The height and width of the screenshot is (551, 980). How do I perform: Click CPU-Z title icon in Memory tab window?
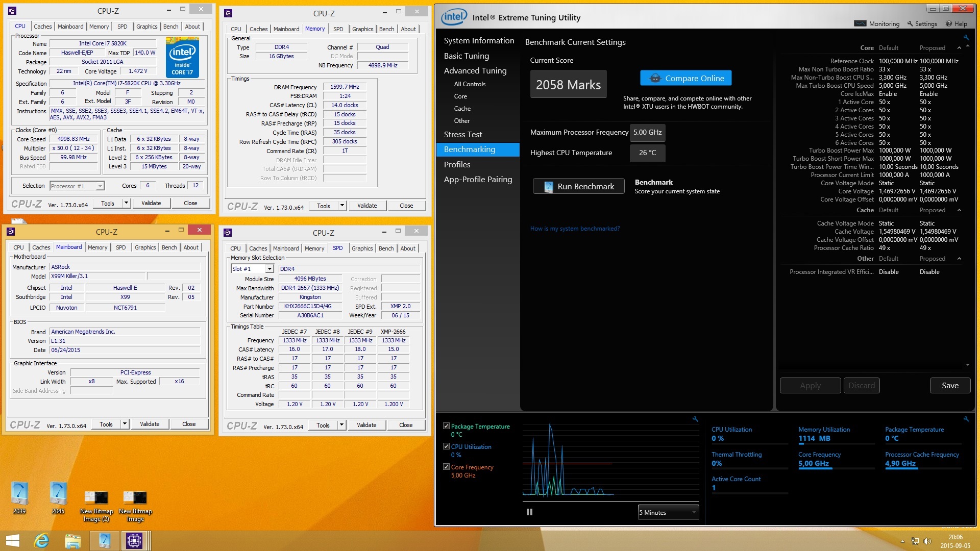pyautogui.click(x=228, y=13)
